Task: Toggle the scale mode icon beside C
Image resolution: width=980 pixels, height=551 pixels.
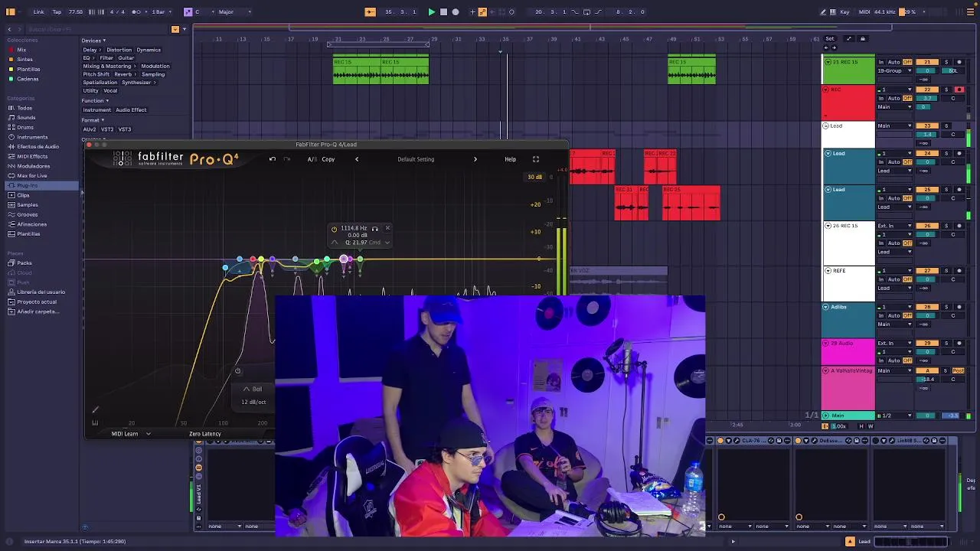Action: click(x=188, y=11)
